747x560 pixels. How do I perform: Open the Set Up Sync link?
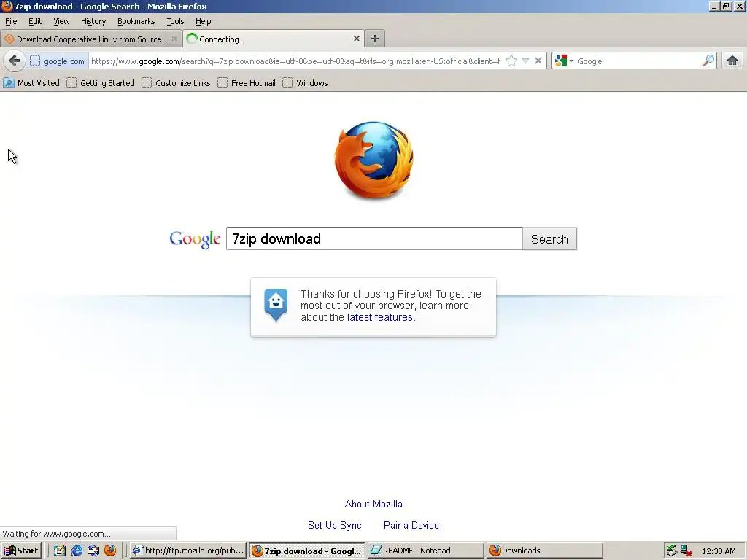click(x=334, y=525)
